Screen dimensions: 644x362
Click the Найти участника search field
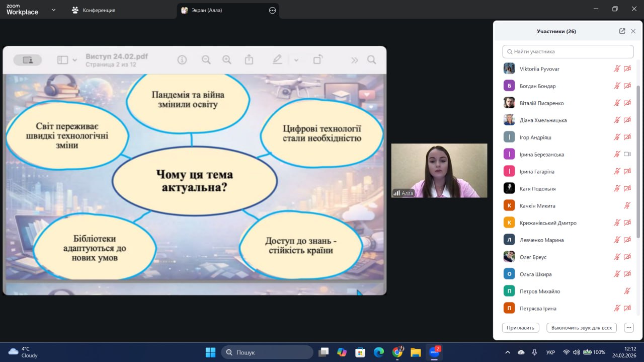[x=568, y=51]
